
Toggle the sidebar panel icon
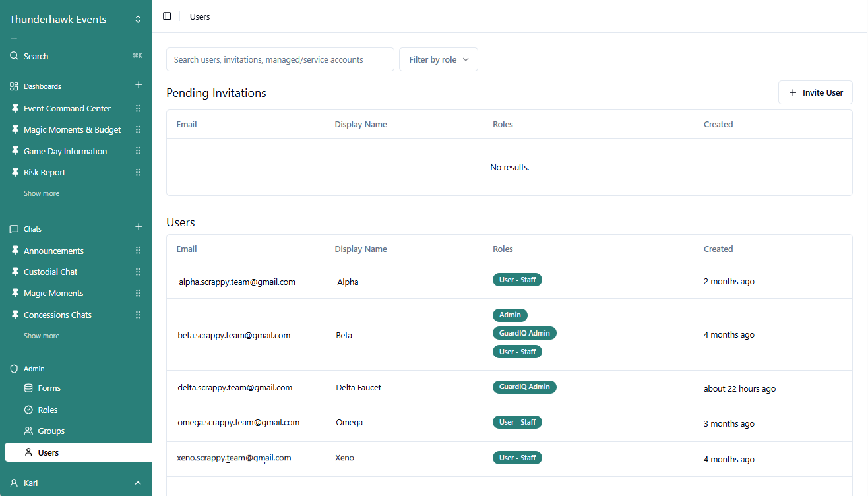click(x=167, y=16)
